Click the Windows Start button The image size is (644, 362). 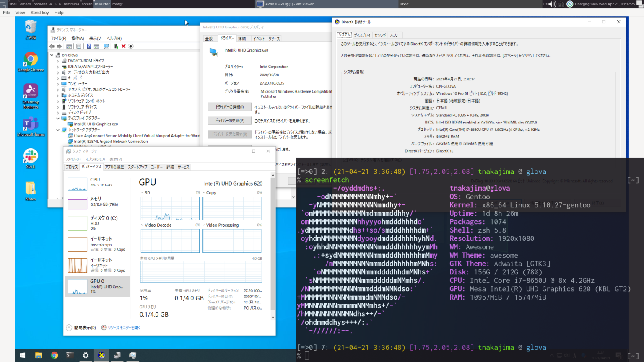23,355
